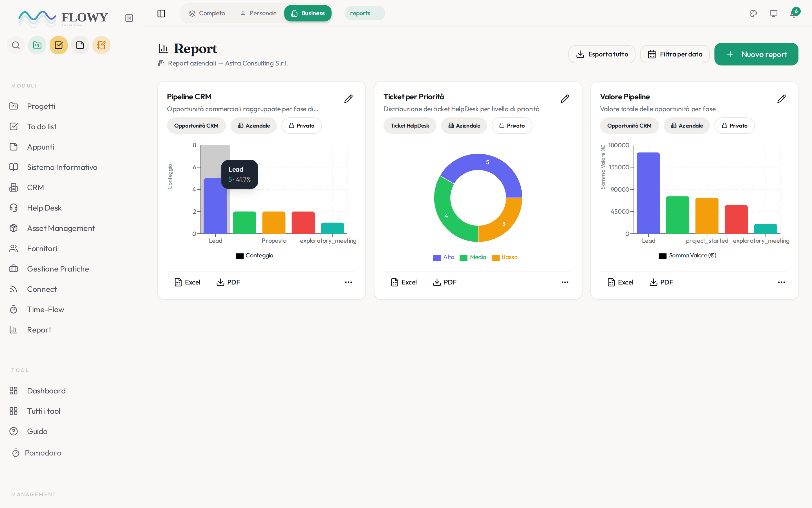812x508 pixels.
Task: Download Valore Pipeline as PDF
Action: click(x=661, y=282)
